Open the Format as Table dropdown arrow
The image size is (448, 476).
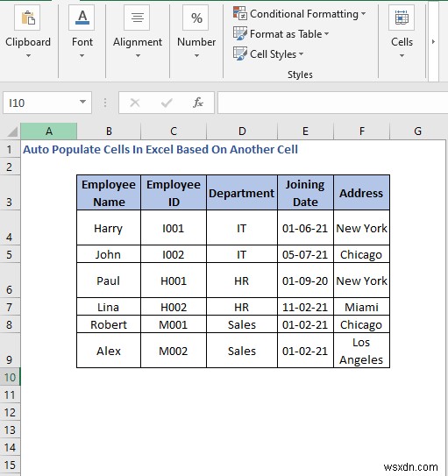click(327, 33)
